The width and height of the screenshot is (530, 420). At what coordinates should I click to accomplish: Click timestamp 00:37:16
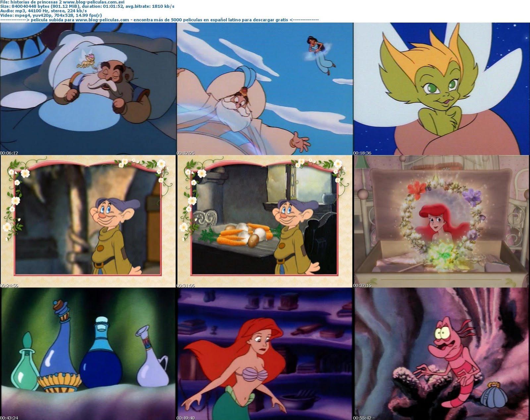pos(363,286)
